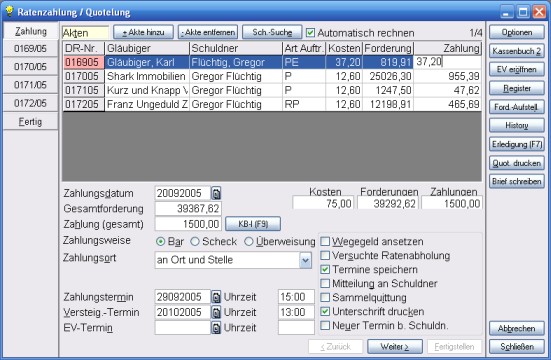Open the 0169/05 tab
The height and width of the screenshot is (360, 551).
30,48
